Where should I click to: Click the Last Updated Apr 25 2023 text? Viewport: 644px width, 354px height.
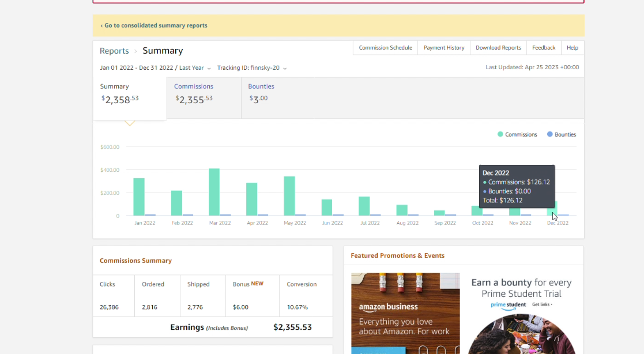[x=532, y=67]
